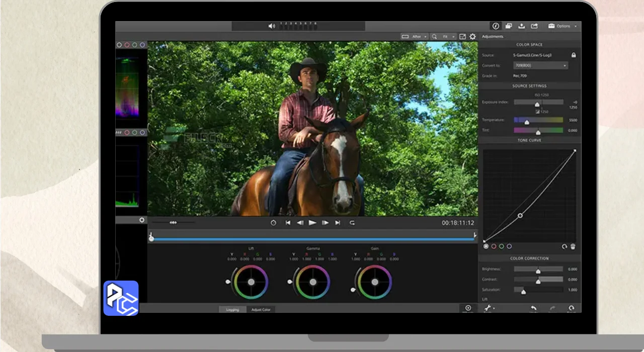Viewport: 644px width, 352px height.
Task: Click the Undo arrow icon
Action: tap(533, 308)
